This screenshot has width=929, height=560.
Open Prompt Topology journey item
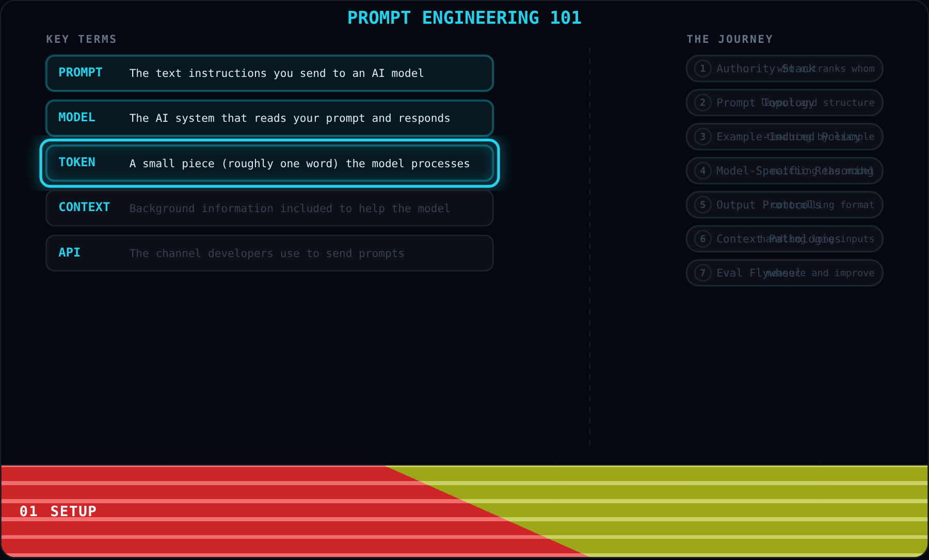pyautogui.click(x=784, y=103)
